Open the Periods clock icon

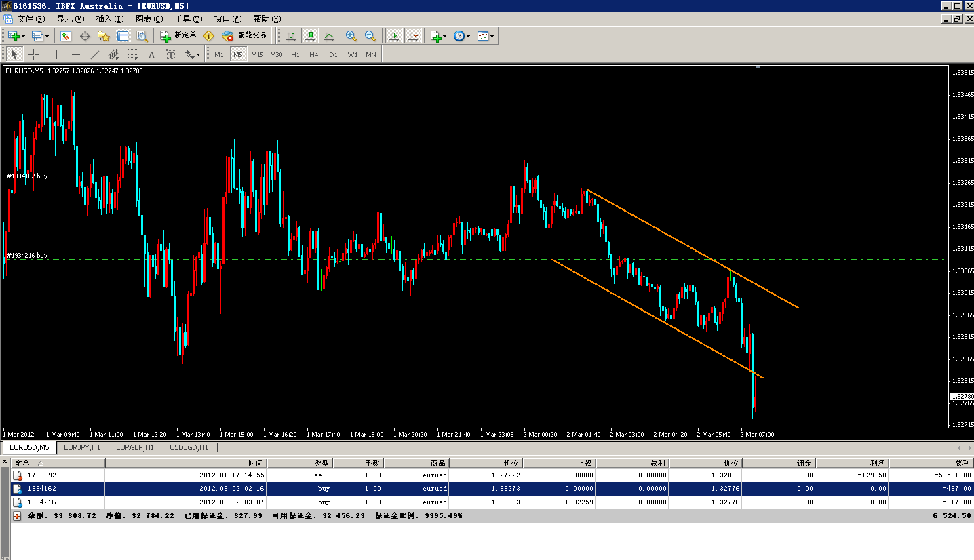459,36
